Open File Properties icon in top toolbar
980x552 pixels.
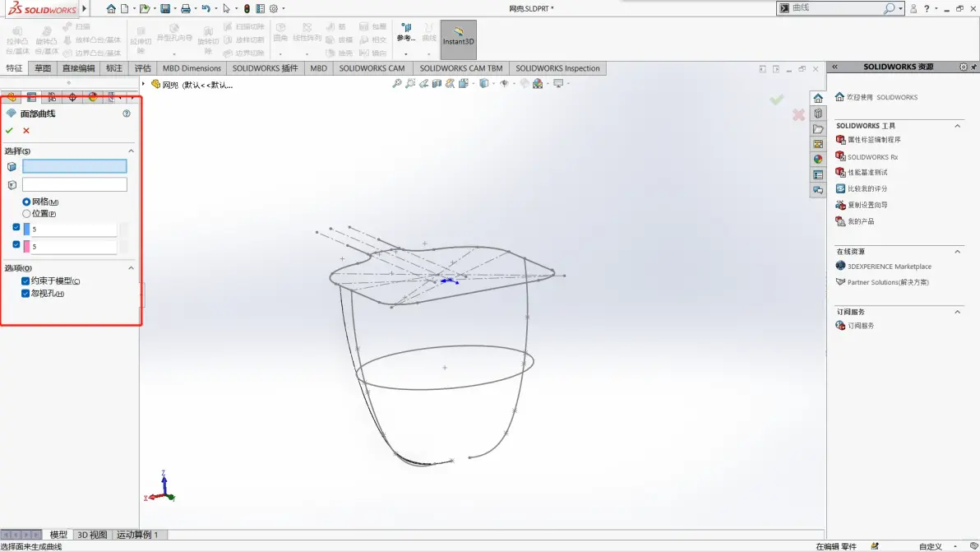[x=260, y=9]
